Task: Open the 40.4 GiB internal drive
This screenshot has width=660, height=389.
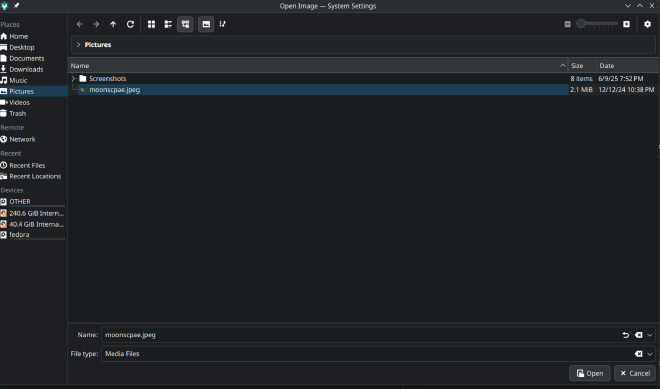Action: click(34, 224)
